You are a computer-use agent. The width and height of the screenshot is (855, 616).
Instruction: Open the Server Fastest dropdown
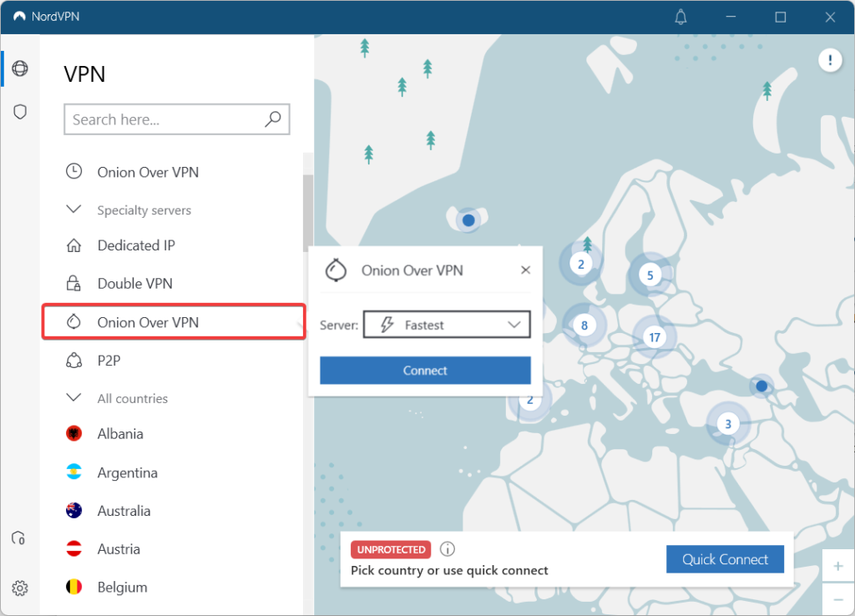447,325
